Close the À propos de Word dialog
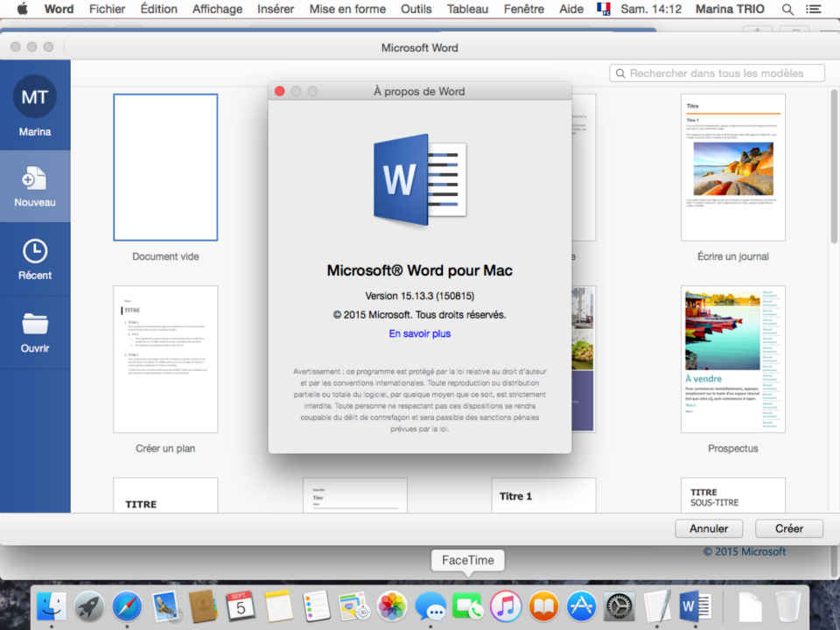Screen dimensions: 840x630 click(x=280, y=91)
